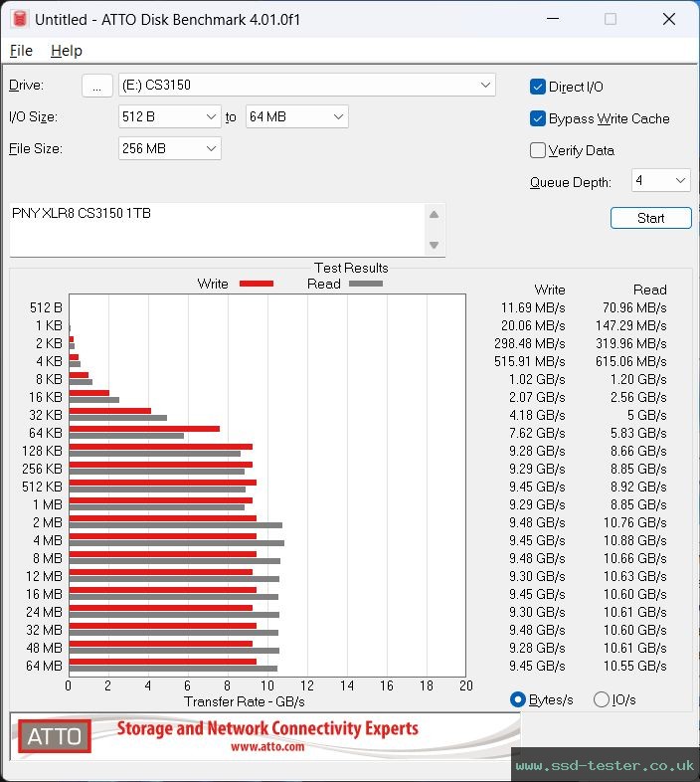Click the 2 KB write value 298.48 MB/s

(530, 343)
